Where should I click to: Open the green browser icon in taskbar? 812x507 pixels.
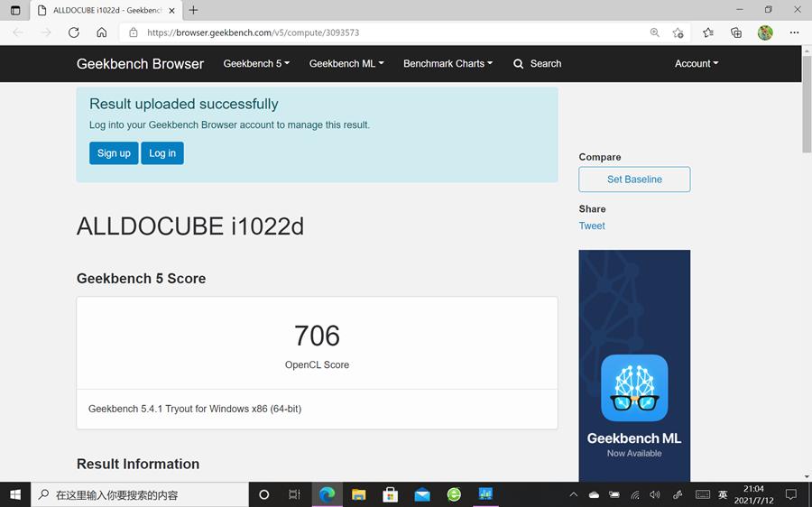point(454,494)
